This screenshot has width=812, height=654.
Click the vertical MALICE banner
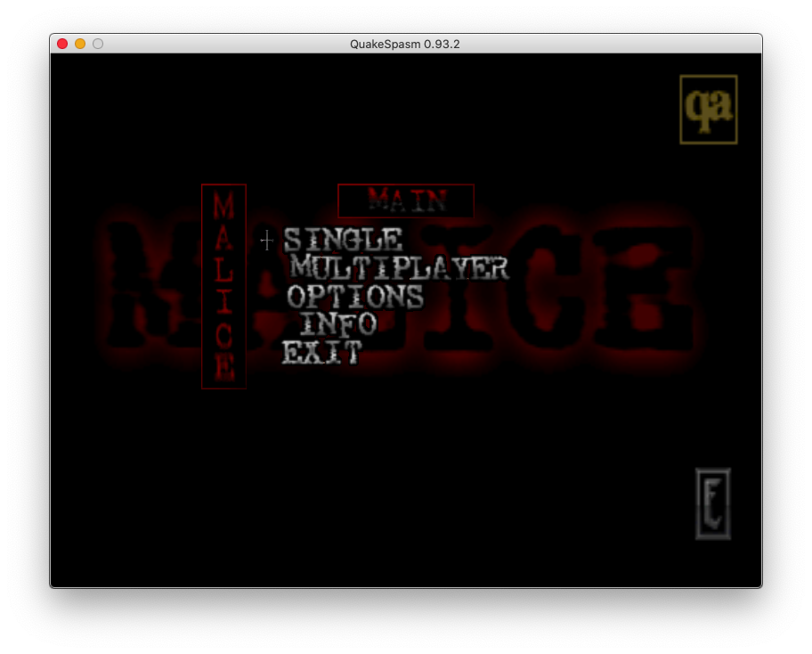(x=223, y=286)
